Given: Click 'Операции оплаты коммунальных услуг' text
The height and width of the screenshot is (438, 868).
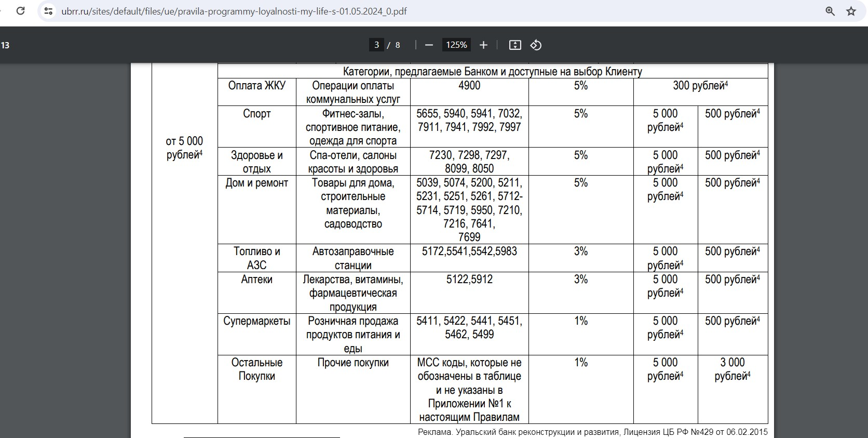Looking at the screenshot, I should [x=353, y=92].
